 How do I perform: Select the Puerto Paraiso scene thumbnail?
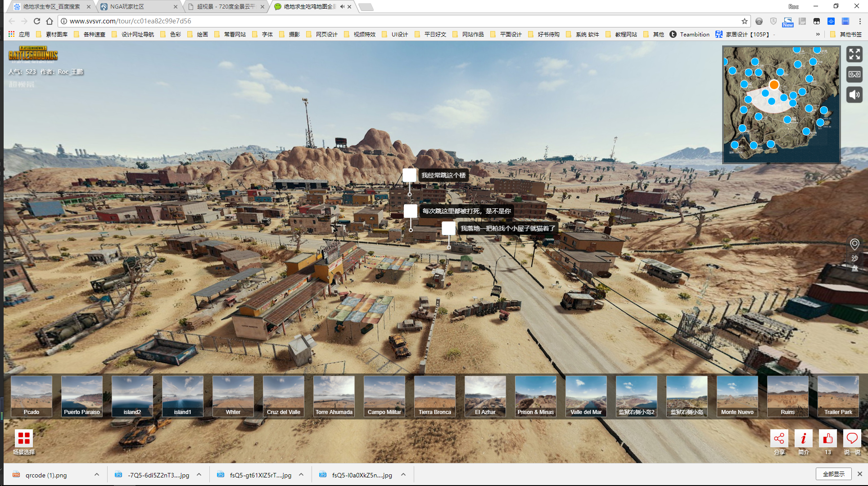pyautogui.click(x=82, y=396)
